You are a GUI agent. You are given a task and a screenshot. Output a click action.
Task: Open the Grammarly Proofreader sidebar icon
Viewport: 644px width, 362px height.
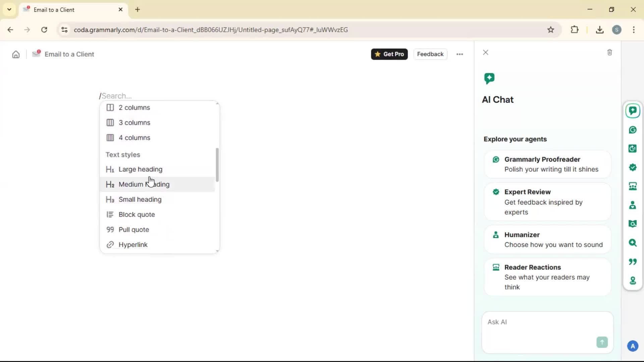click(633, 130)
